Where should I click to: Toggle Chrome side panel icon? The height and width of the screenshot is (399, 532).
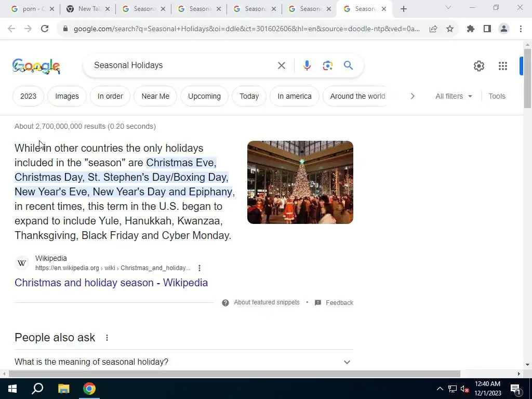(487, 29)
